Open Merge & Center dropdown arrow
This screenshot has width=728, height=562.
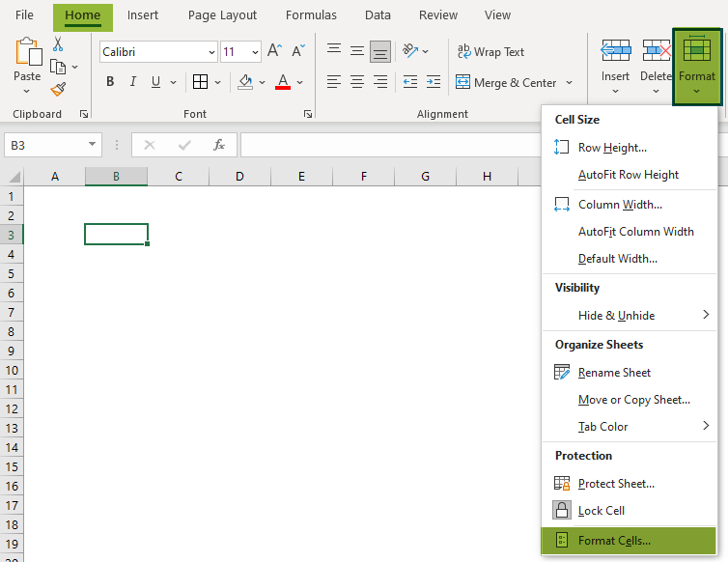[570, 83]
